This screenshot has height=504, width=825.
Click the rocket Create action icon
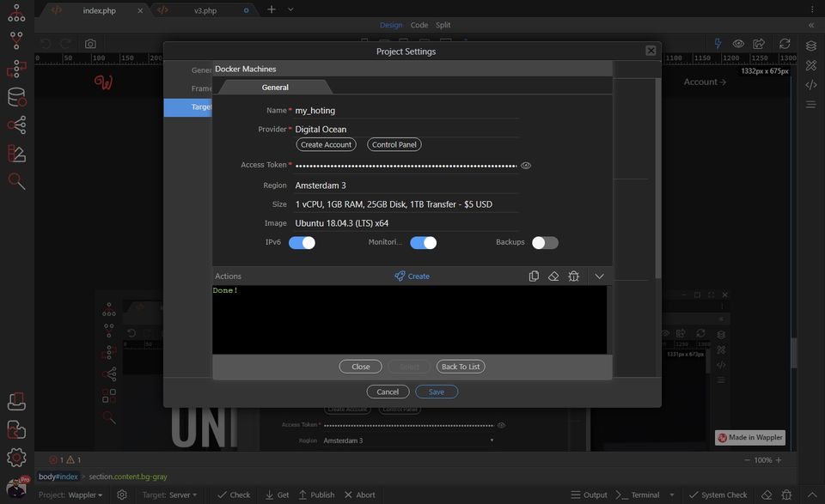pyautogui.click(x=412, y=276)
